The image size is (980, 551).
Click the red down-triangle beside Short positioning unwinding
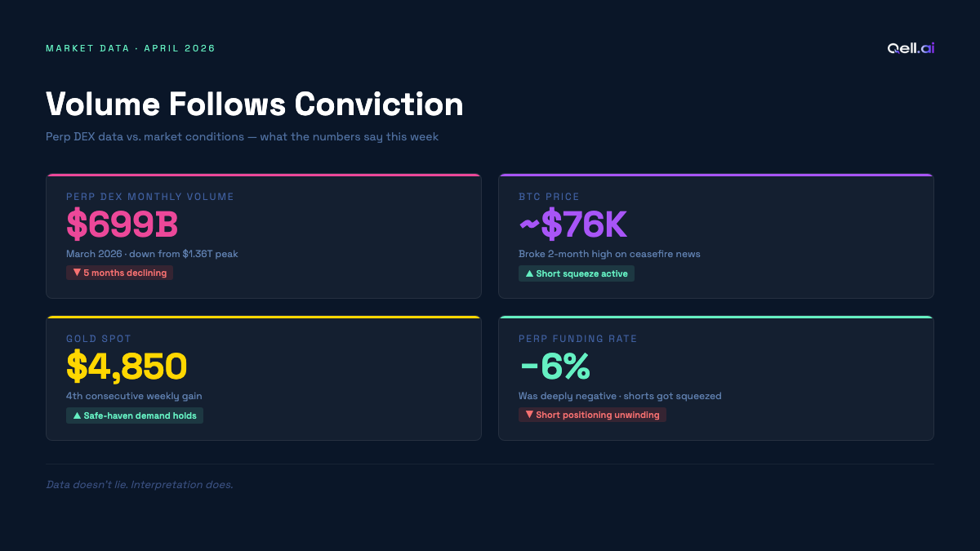[x=529, y=415]
